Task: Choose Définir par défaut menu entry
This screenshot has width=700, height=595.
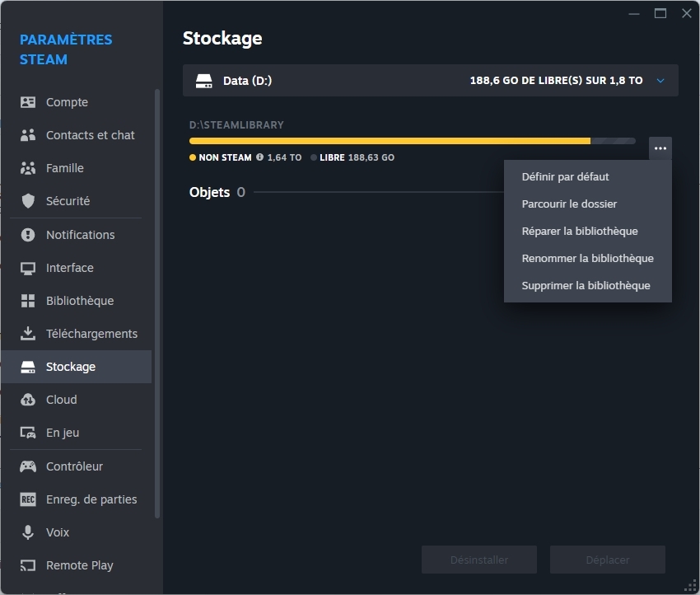Action: (x=566, y=176)
